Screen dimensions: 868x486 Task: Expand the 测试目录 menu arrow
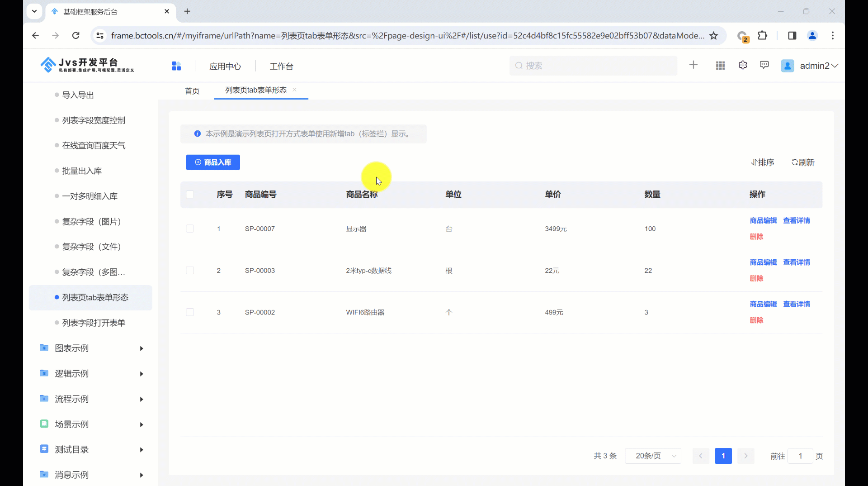(142, 450)
